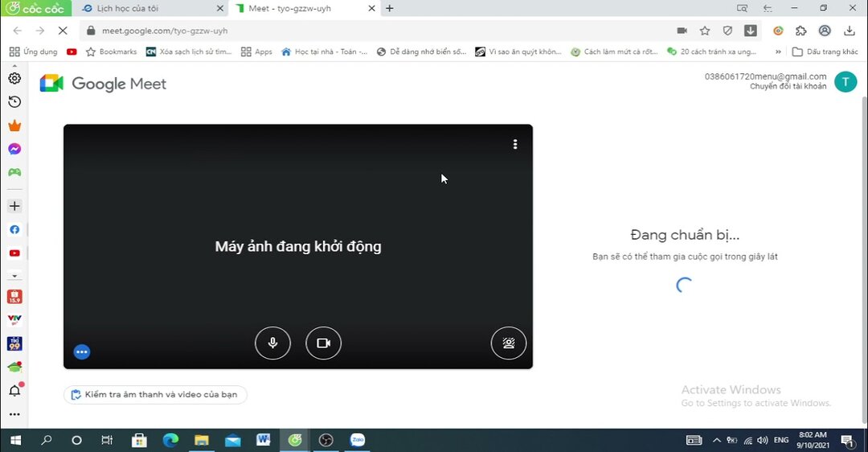Open the browser downloads arrow

tap(850, 31)
